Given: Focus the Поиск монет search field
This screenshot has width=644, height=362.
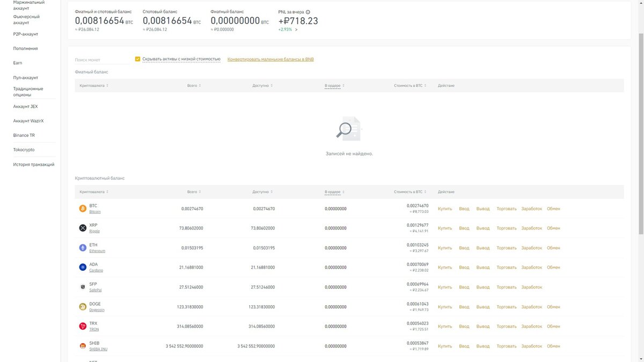Looking at the screenshot, I should click(102, 60).
